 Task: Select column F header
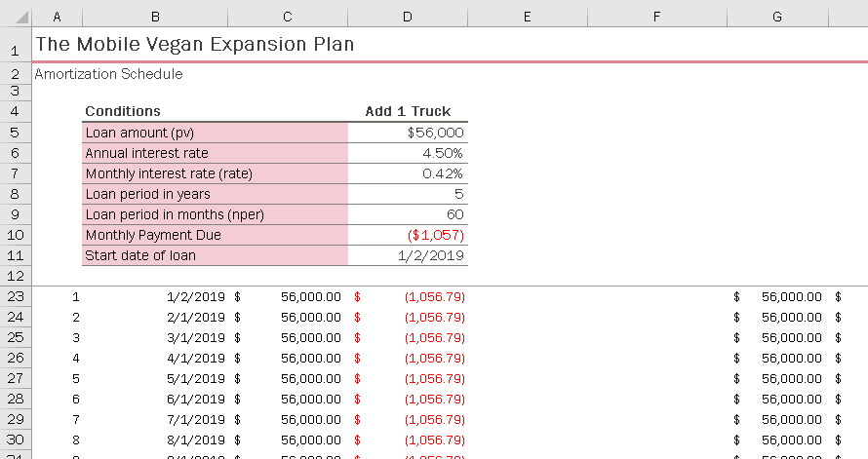pos(656,17)
